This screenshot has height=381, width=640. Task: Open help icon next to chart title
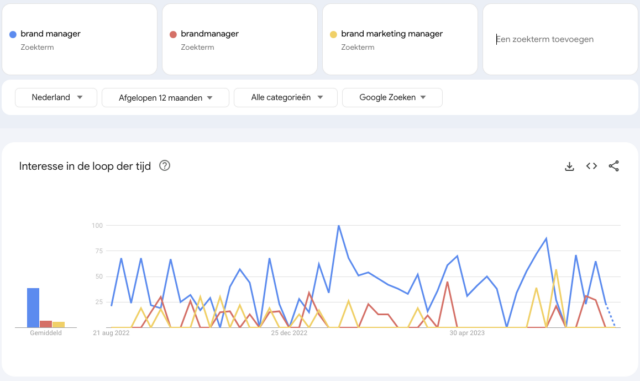pyautogui.click(x=164, y=166)
